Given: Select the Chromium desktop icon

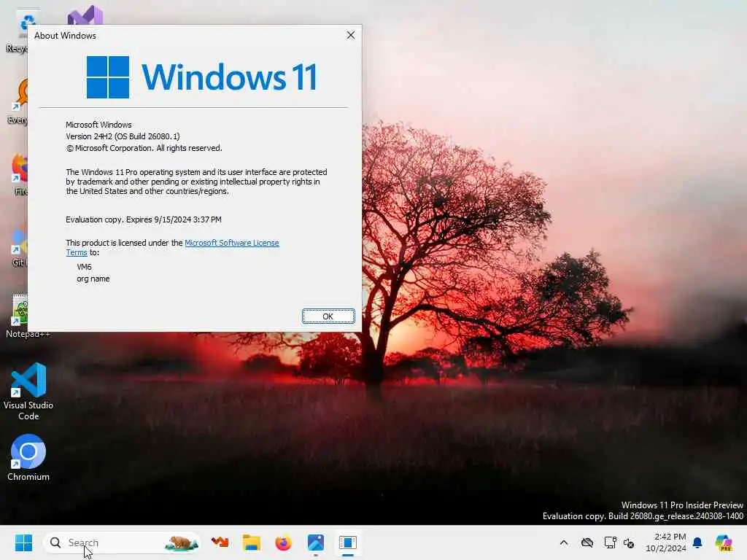Looking at the screenshot, I should point(28,457).
